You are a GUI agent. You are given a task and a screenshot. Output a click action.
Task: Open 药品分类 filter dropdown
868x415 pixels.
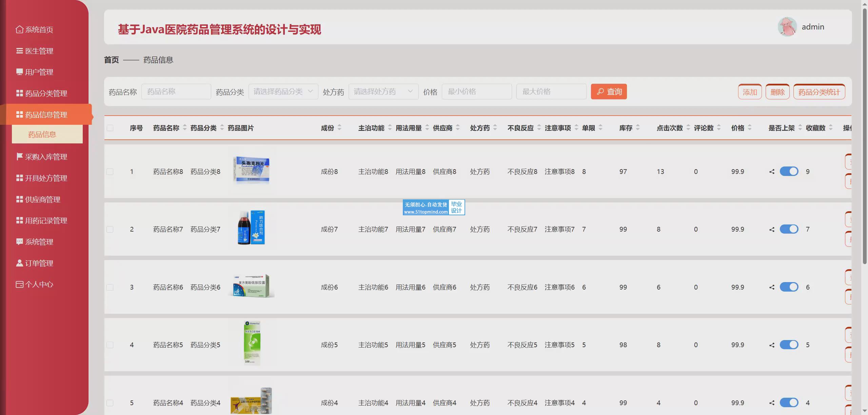pos(283,92)
